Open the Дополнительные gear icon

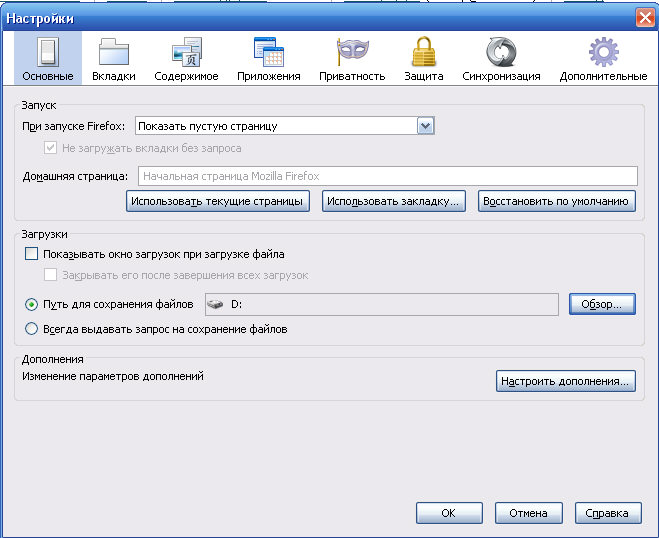click(604, 52)
